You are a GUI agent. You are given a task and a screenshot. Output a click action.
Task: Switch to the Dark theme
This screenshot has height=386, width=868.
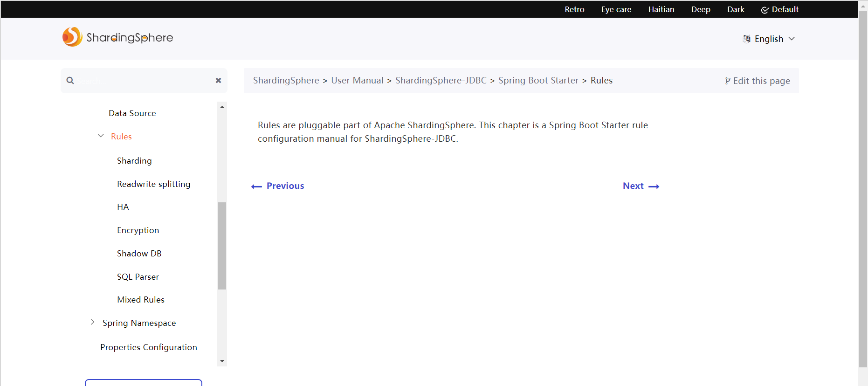coord(736,9)
